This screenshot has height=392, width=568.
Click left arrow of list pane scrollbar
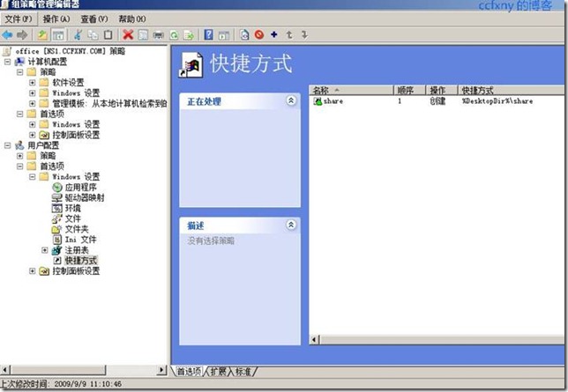[314, 339]
